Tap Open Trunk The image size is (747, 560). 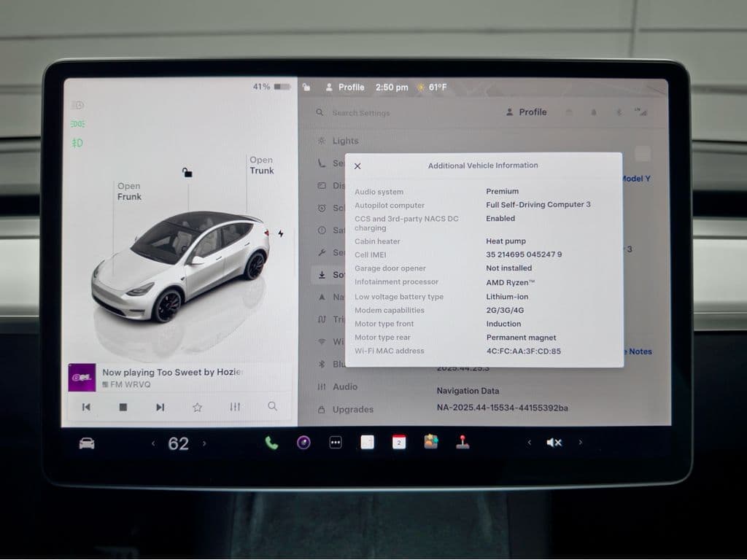(x=262, y=166)
